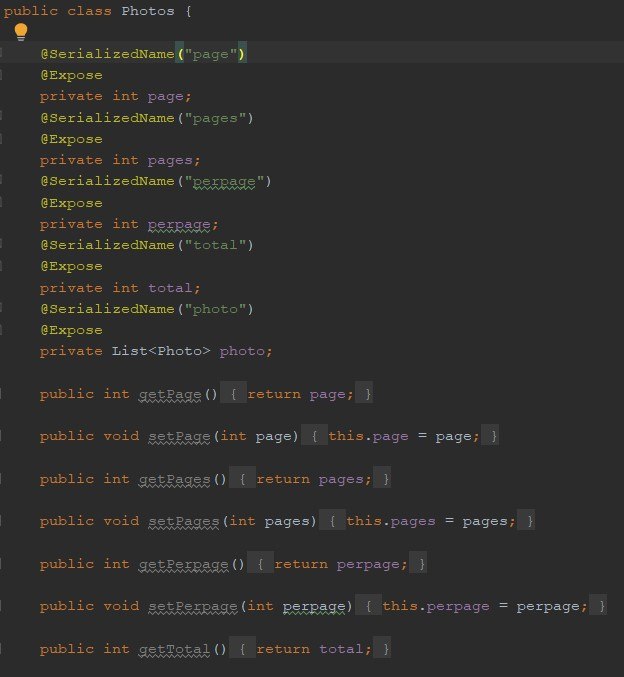
Task: Click List<Photo> type in photo declaration
Action: 161,351
